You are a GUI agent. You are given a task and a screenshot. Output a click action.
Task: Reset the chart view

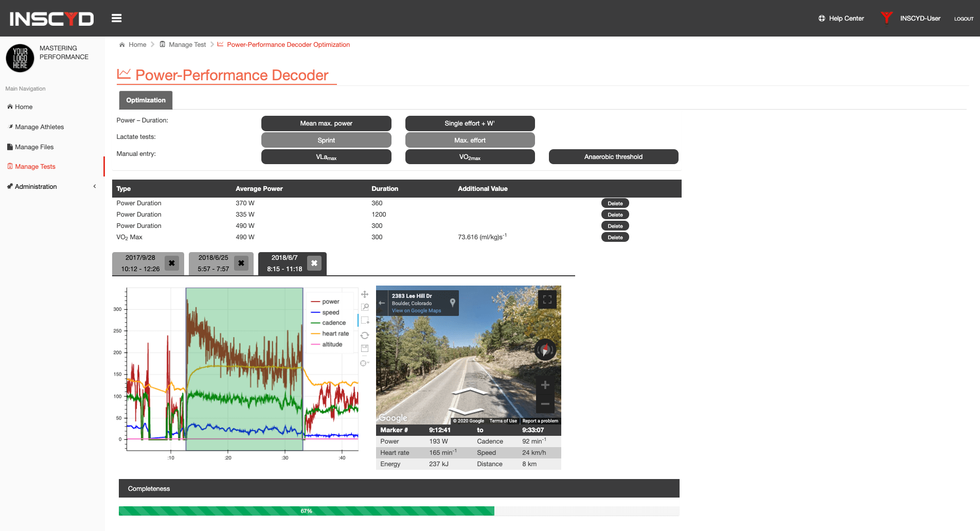point(365,335)
